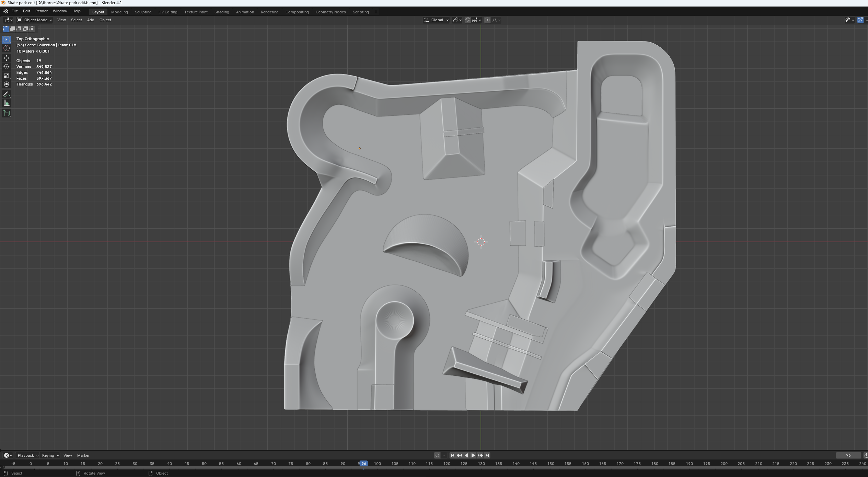Select the Add Cube tool

(x=7, y=113)
